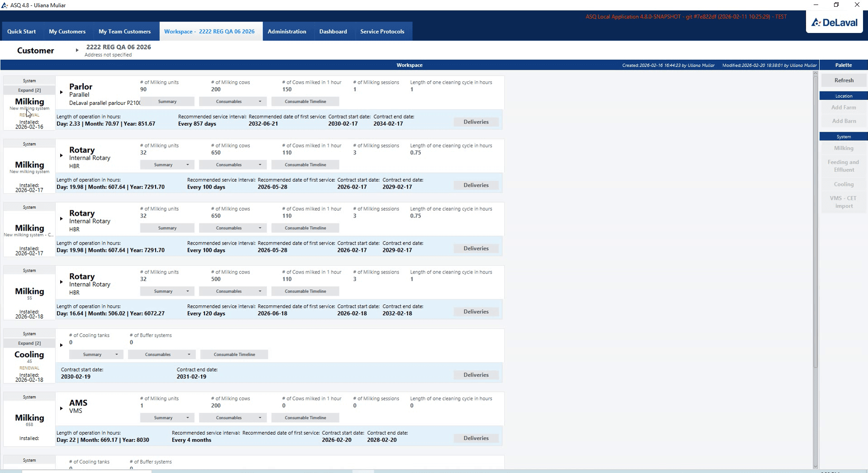The image size is (868, 473).
Task: Open Consumable Timeline for Parlor
Action: (305, 101)
